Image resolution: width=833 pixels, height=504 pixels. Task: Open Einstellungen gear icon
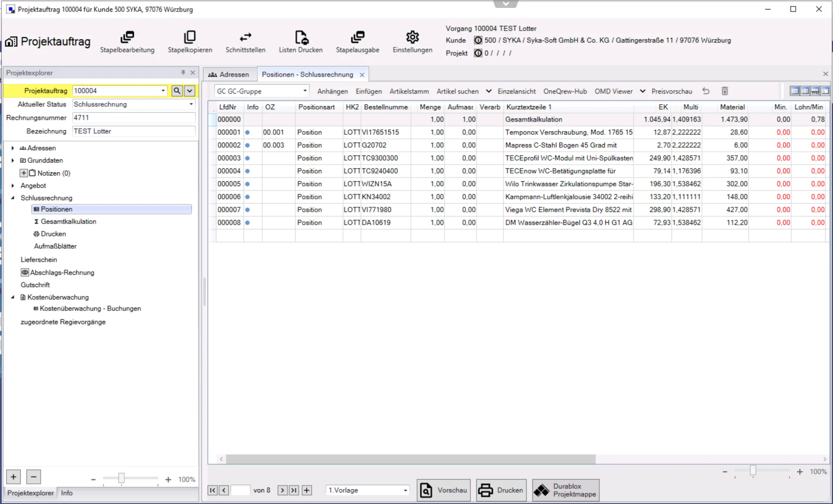click(x=412, y=37)
